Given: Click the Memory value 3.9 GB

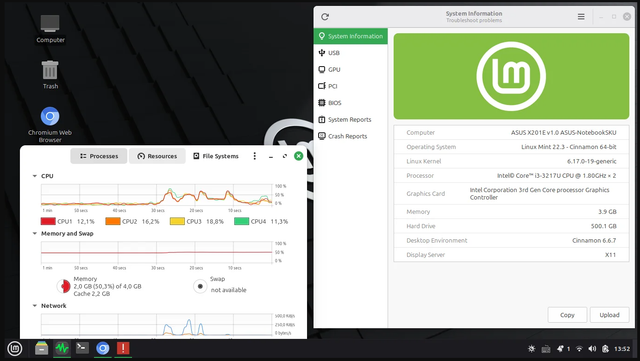Looking at the screenshot, I should pyautogui.click(x=607, y=212).
